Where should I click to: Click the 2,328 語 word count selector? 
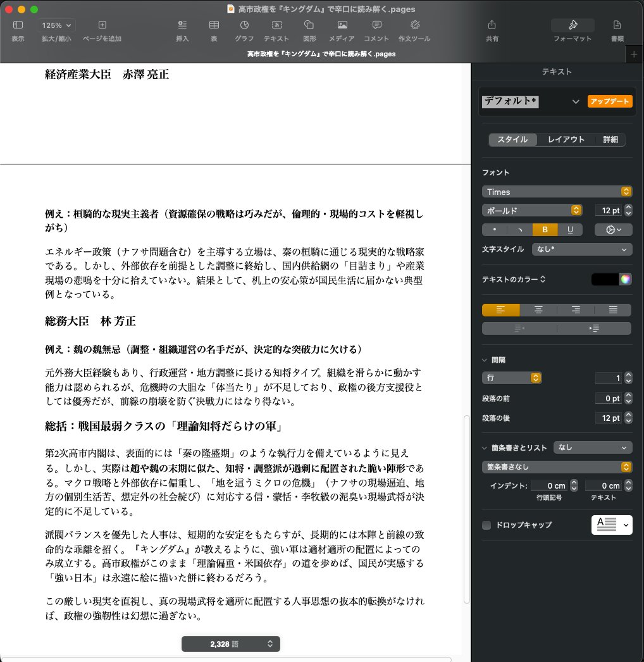pyautogui.click(x=231, y=644)
